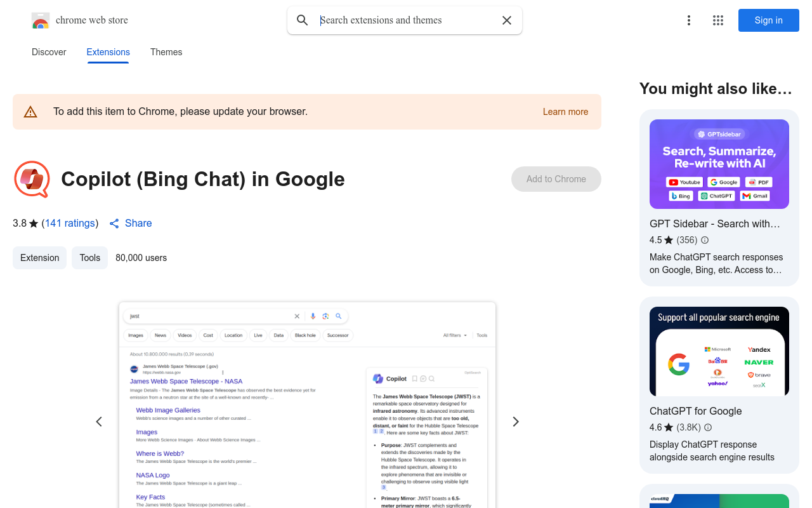Viewport: 812px width, 508px height.
Task: Click the GPT Sidebar description text
Action: 716,264
